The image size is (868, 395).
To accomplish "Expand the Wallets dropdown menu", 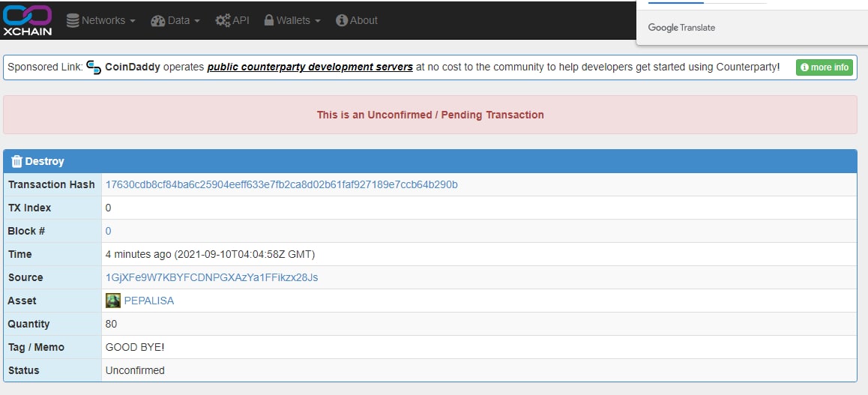I will [292, 20].
